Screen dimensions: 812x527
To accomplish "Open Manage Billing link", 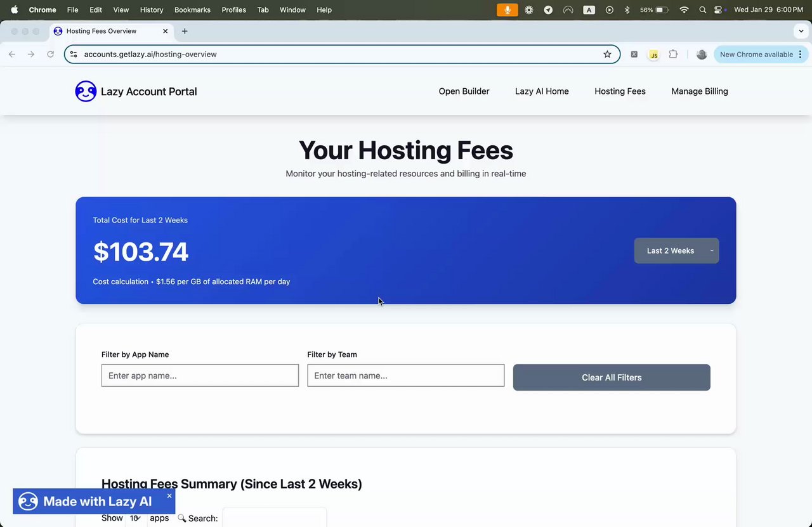I will click(700, 91).
